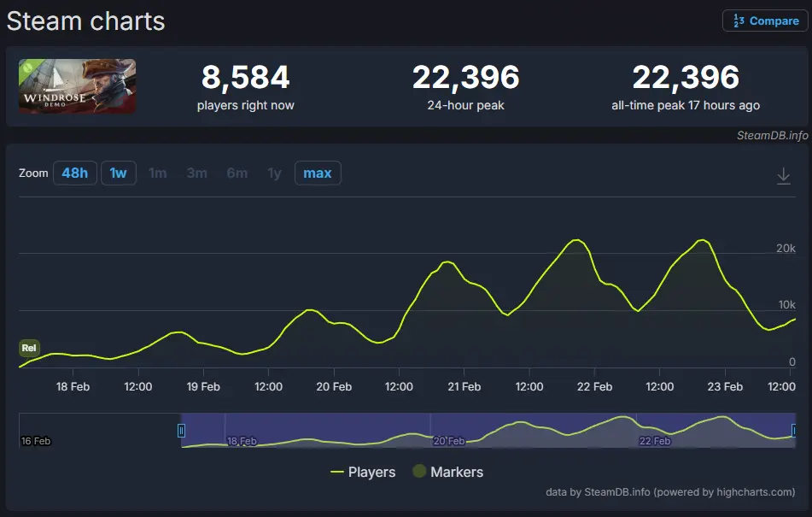This screenshot has width=812, height=517.
Task: Click the left handle of the navigator
Action: [x=182, y=430]
